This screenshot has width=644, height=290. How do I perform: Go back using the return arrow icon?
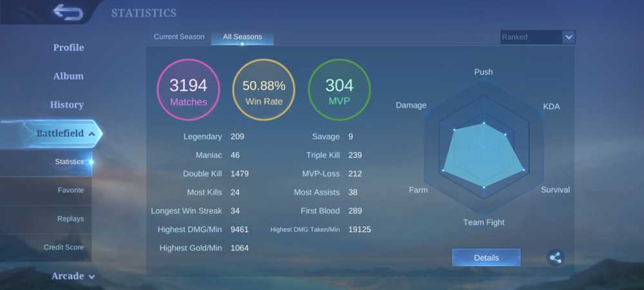pyautogui.click(x=68, y=12)
